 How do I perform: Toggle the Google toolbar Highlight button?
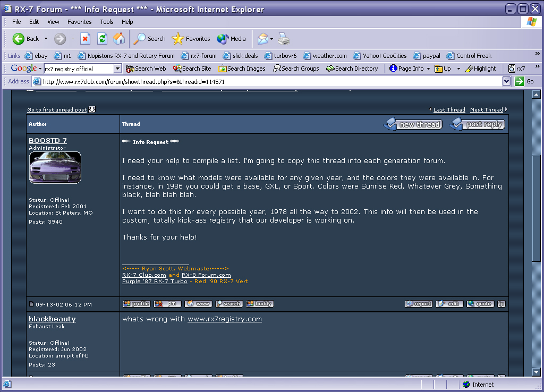pyautogui.click(x=480, y=69)
